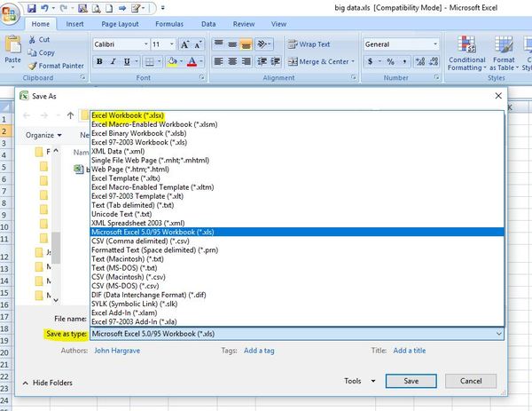
Task: Select Top Align icon
Action: [x=219, y=44]
